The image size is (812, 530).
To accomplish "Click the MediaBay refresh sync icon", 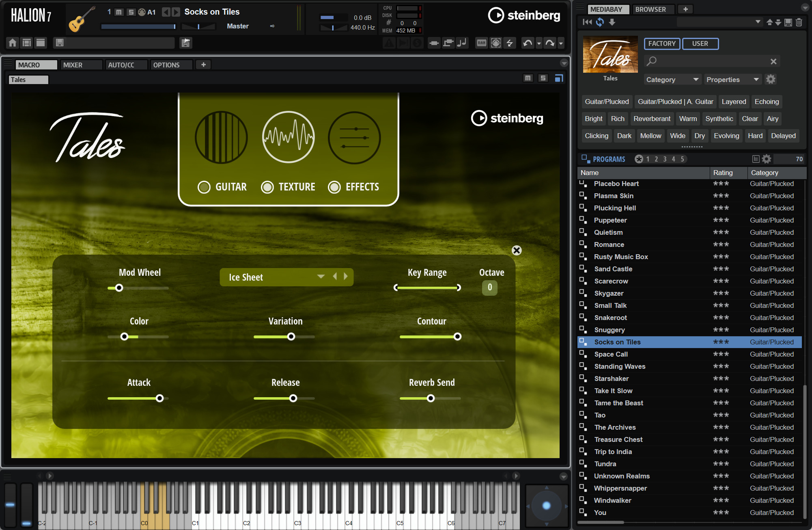I will 600,22.
